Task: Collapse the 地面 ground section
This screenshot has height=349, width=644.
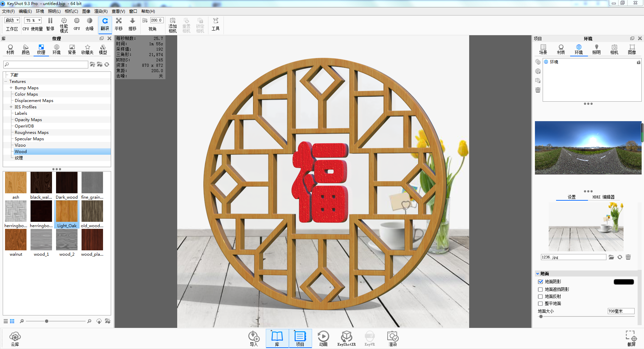Action: click(x=538, y=274)
